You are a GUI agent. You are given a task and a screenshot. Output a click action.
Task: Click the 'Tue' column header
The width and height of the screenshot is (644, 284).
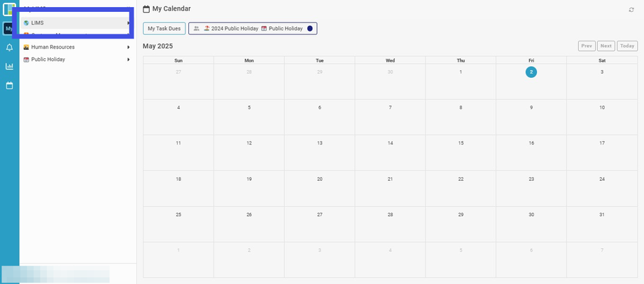coord(319,60)
